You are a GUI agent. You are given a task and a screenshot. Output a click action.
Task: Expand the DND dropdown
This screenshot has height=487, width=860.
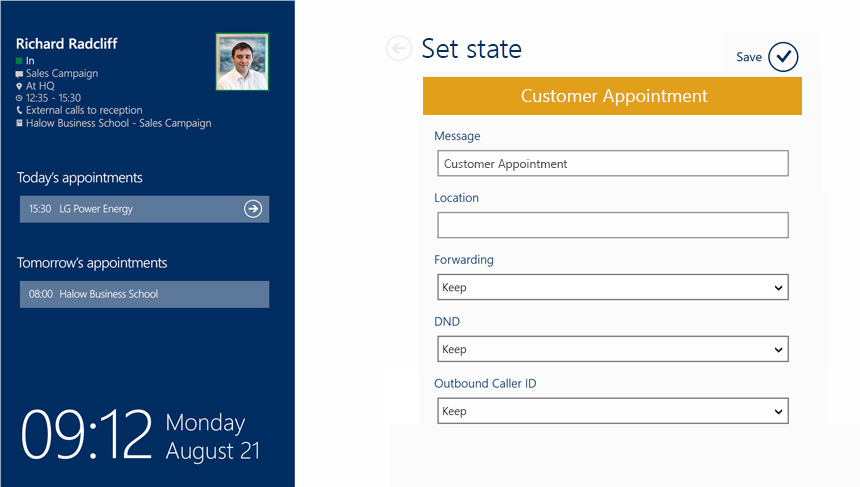tap(613, 349)
